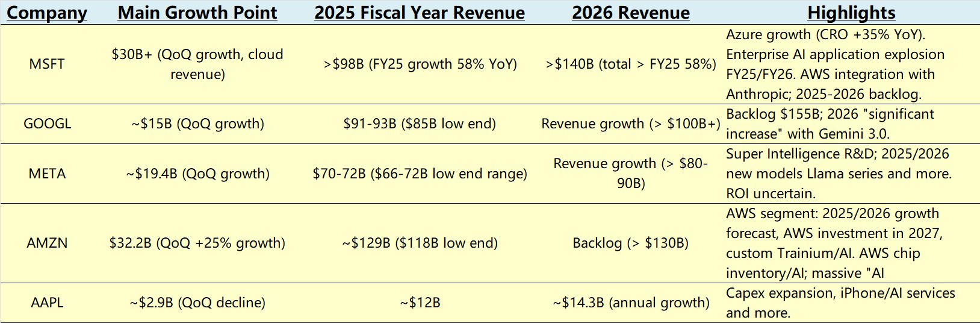Click cell 'Backlog (> $130B)'

click(631, 243)
